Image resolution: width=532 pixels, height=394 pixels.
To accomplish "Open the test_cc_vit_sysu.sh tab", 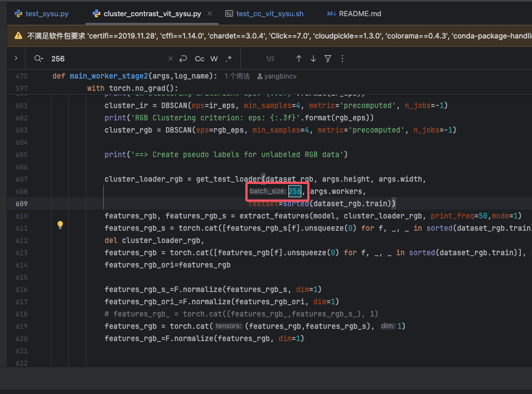I will (x=264, y=13).
